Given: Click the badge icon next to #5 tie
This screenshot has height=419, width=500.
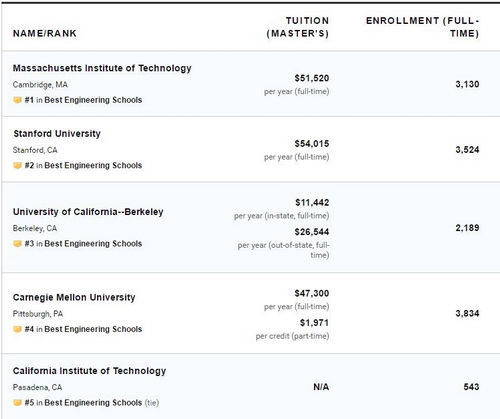Looking at the screenshot, I should pos(17,403).
